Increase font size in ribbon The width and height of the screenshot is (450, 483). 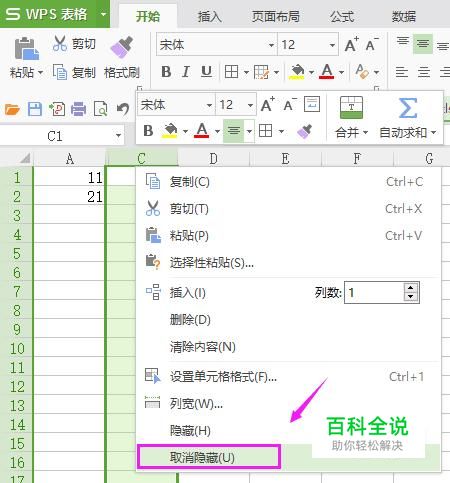(x=351, y=44)
